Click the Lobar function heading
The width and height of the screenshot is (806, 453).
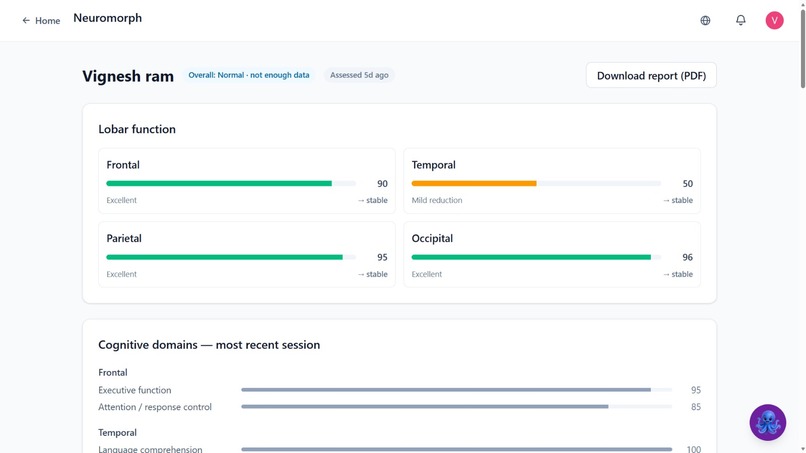coord(137,129)
